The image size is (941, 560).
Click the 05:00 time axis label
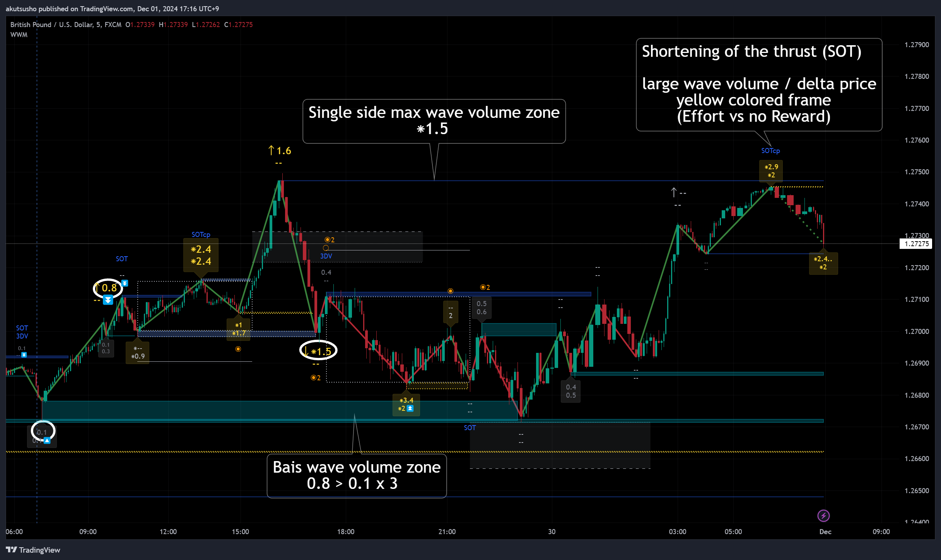tap(733, 532)
